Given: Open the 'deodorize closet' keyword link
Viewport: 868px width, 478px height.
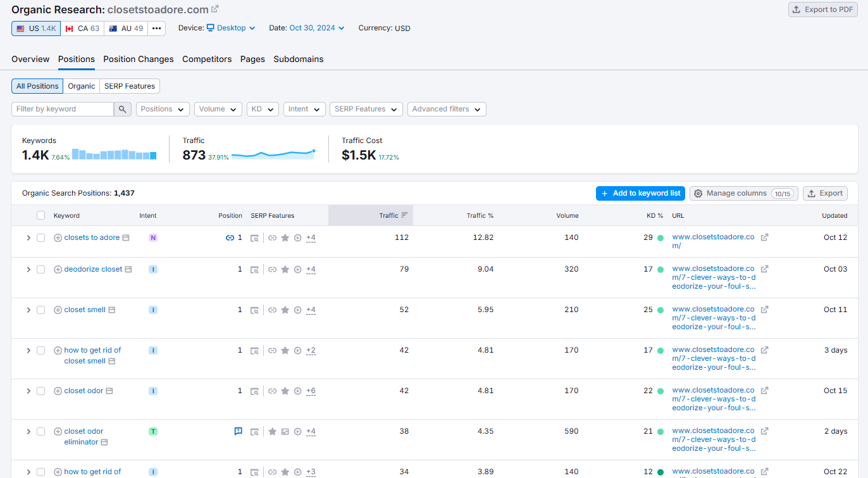Looking at the screenshot, I should pyautogui.click(x=93, y=269).
